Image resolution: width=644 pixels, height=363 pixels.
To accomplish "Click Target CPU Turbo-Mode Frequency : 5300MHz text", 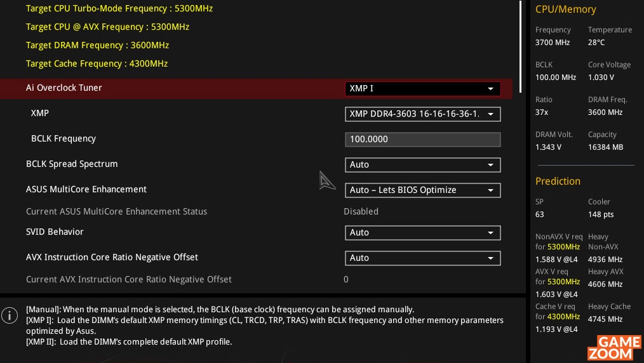I will (119, 9).
